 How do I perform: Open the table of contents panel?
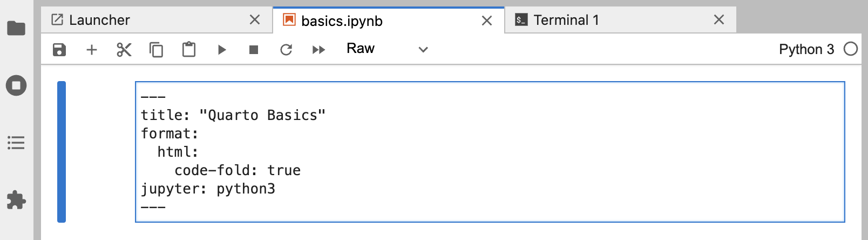click(x=16, y=143)
